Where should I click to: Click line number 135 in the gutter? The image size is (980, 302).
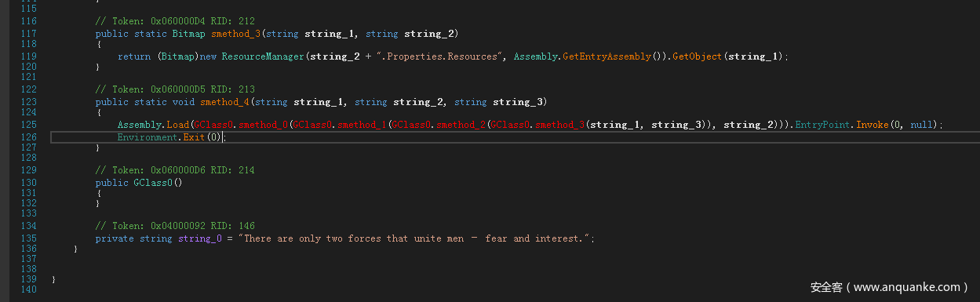pyautogui.click(x=28, y=238)
